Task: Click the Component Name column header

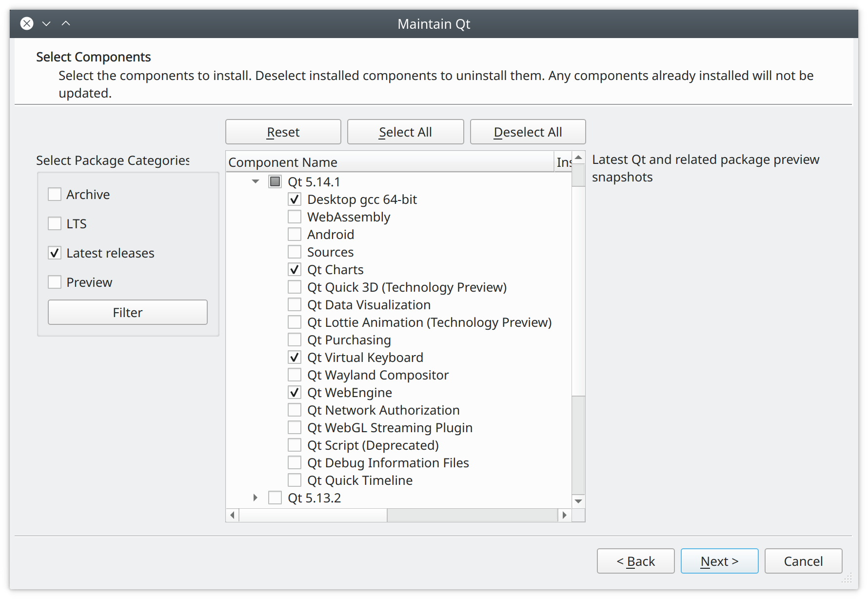Action: tap(390, 162)
